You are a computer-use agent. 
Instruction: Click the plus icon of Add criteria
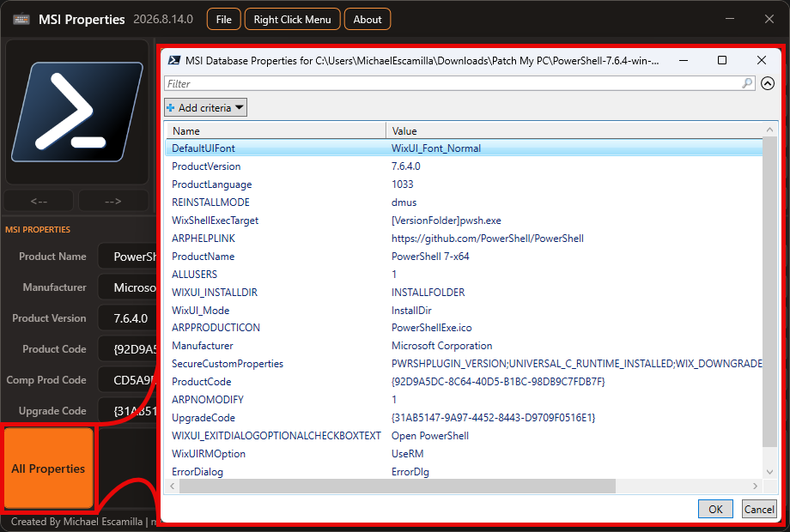(x=171, y=108)
